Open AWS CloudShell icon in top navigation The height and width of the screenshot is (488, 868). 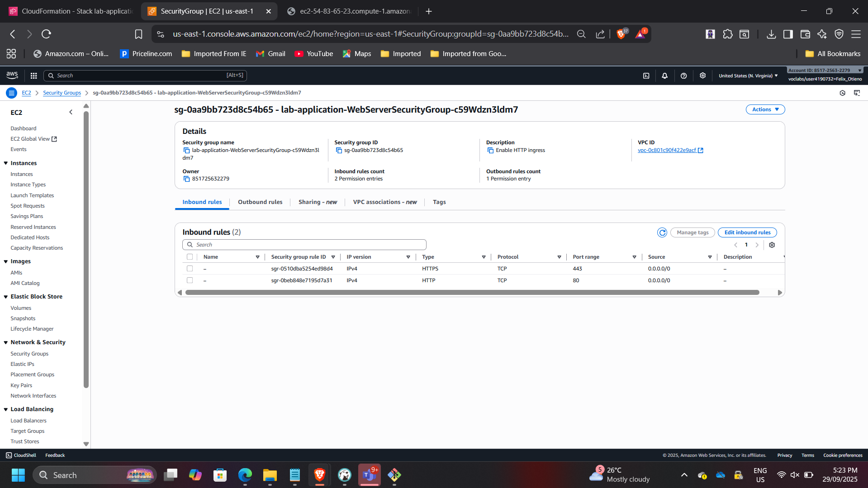646,76
